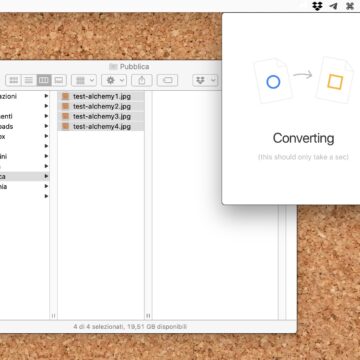360x360 pixels.
Task: Click the arrow on the row ending 'enti'
Action: [x=46, y=116]
